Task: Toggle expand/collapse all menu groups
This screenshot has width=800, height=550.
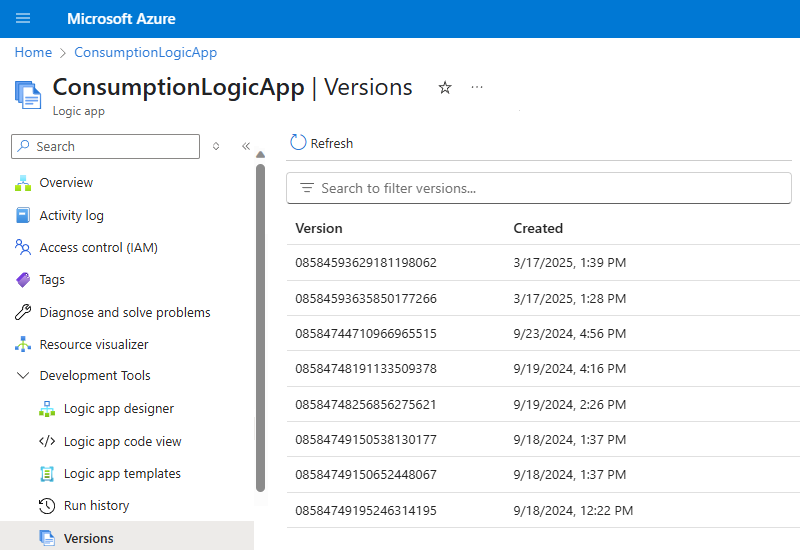Action: [x=216, y=146]
